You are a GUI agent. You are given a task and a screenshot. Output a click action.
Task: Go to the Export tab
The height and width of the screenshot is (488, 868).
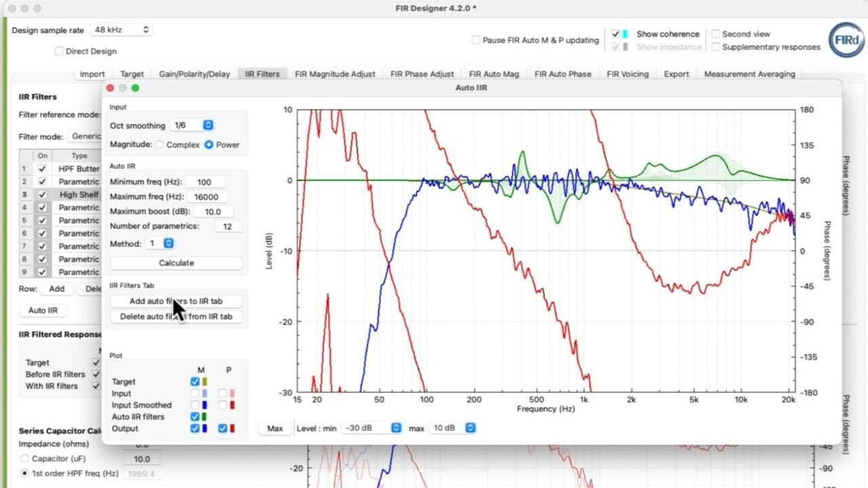pyautogui.click(x=676, y=74)
